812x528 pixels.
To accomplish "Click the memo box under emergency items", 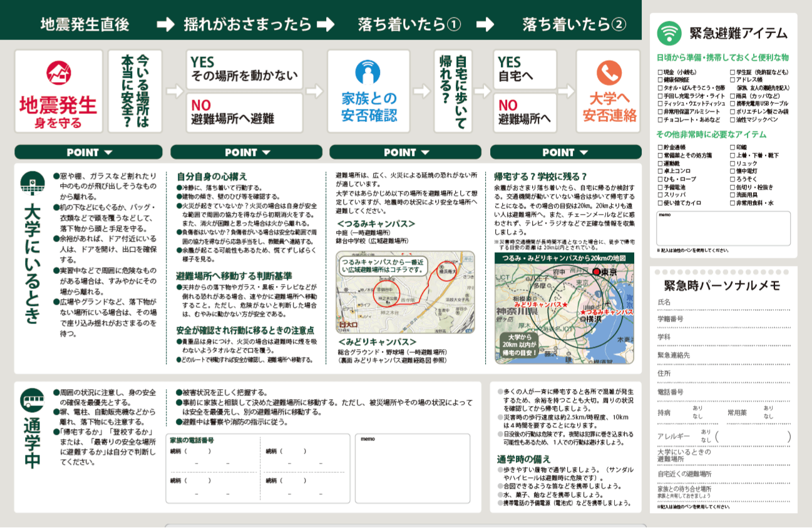I will click(x=723, y=229).
